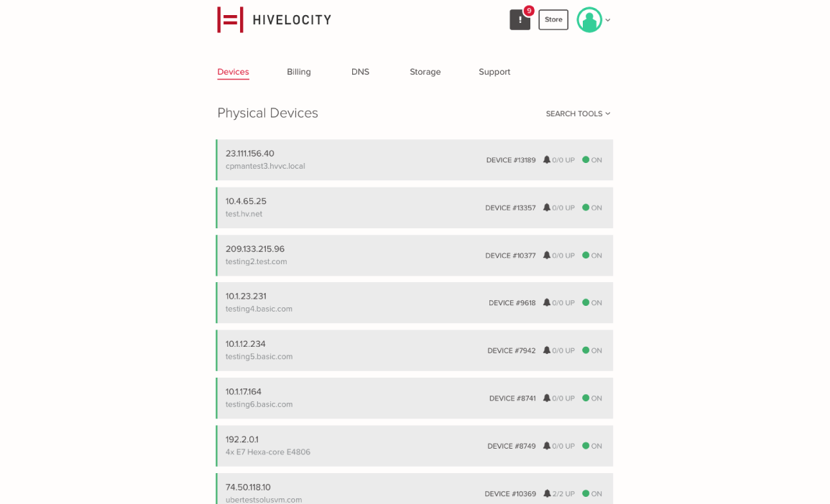Open device with IP 10.1.23.231
Image resolution: width=830 pixels, height=504 pixels.
[415, 302]
